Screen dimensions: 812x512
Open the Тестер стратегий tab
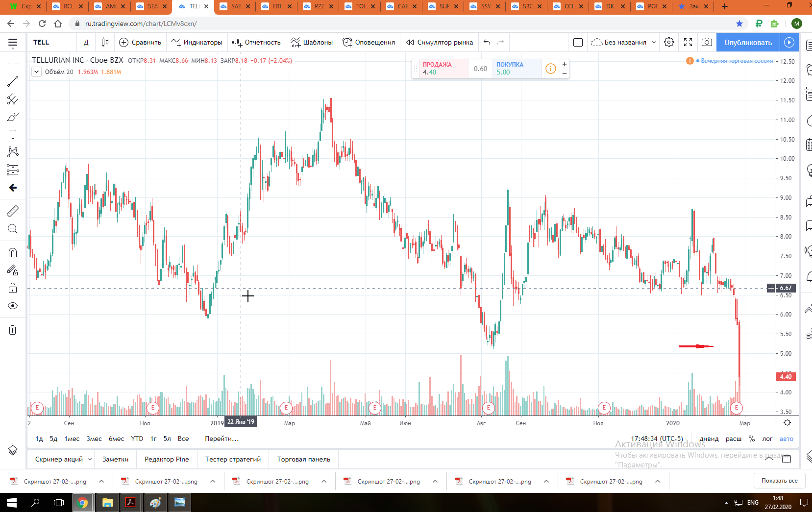click(233, 459)
